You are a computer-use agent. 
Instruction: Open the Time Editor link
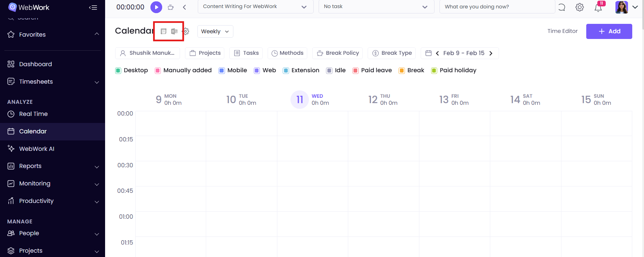(562, 31)
